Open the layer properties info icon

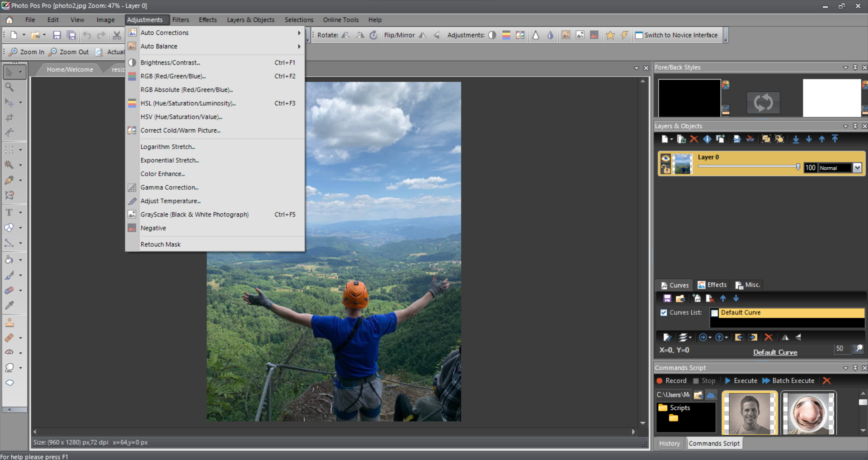pyautogui.click(x=707, y=139)
